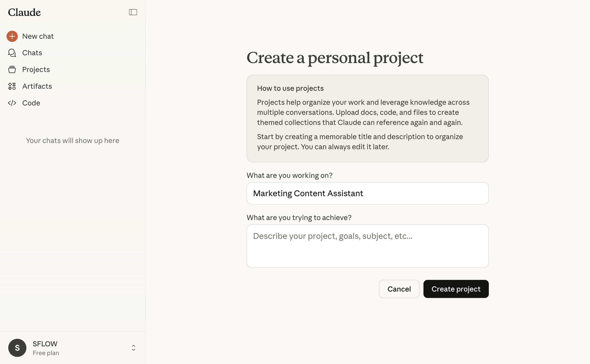Click the SFLOW profile avatar

point(17,348)
